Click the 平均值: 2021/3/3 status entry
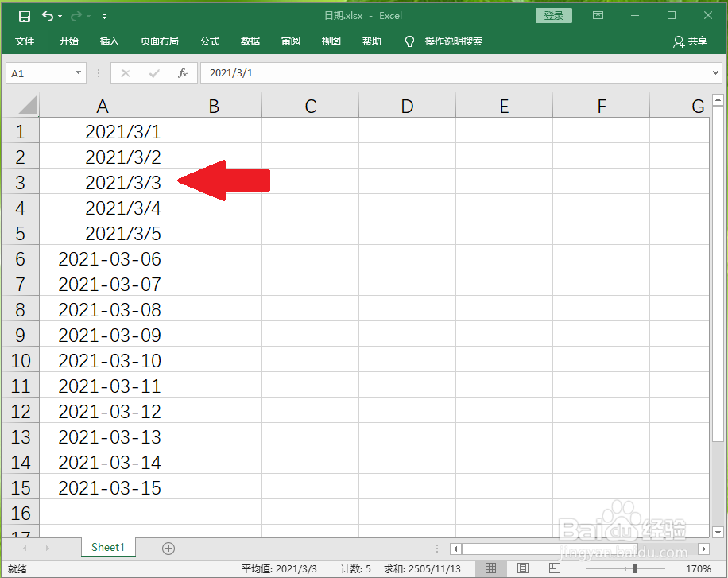 279,568
